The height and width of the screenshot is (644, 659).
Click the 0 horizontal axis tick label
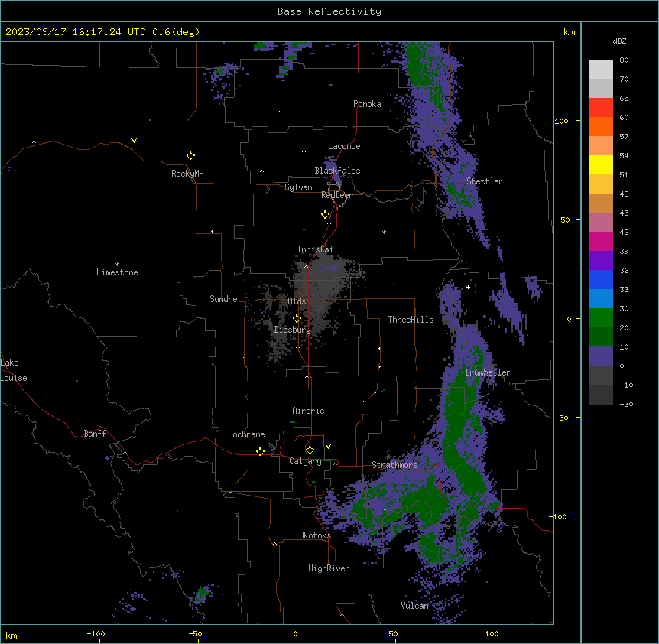coord(295,633)
